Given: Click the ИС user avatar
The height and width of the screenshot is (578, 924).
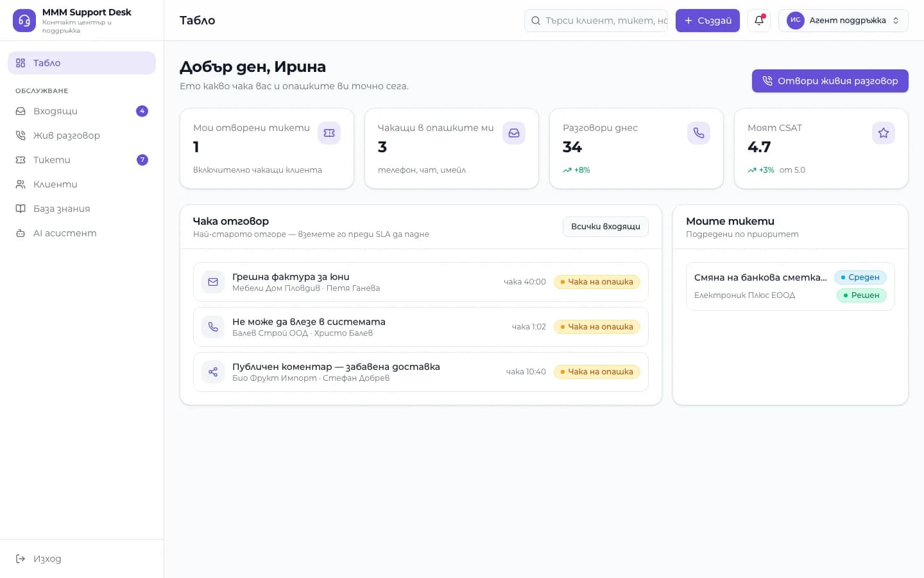Looking at the screenshot, I should pos(796,21).
